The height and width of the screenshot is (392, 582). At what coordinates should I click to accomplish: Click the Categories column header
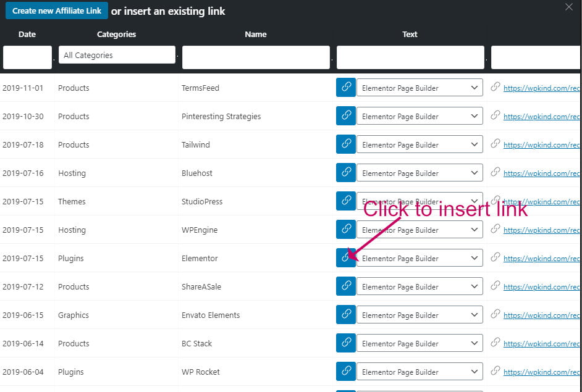click(x=117, y=34)
